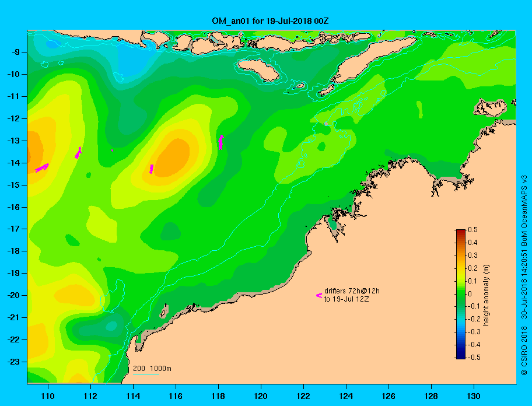Click the CSIRO 2018 BoM OceanMAPS copyright text

click(524, 275)
